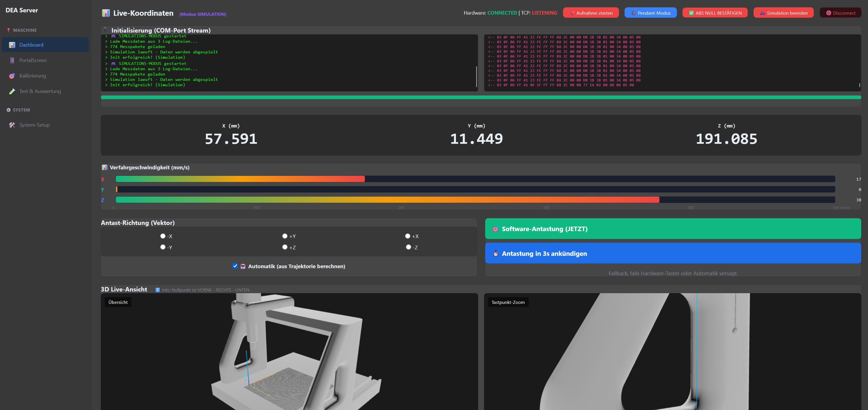The width and height of the screenshot is (868, 410).
Task: Click Antastung in 3s ankündigen
Action: click(673, 254)
